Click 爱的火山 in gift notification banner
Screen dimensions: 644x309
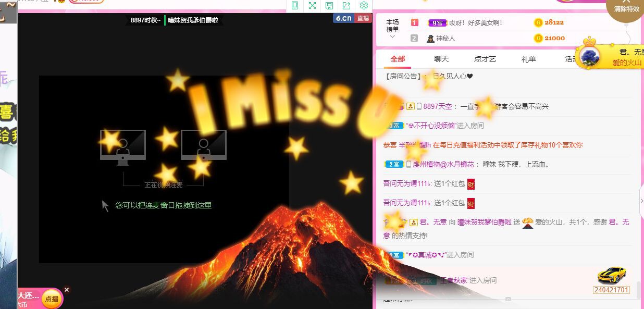click(x=627, y=63)
